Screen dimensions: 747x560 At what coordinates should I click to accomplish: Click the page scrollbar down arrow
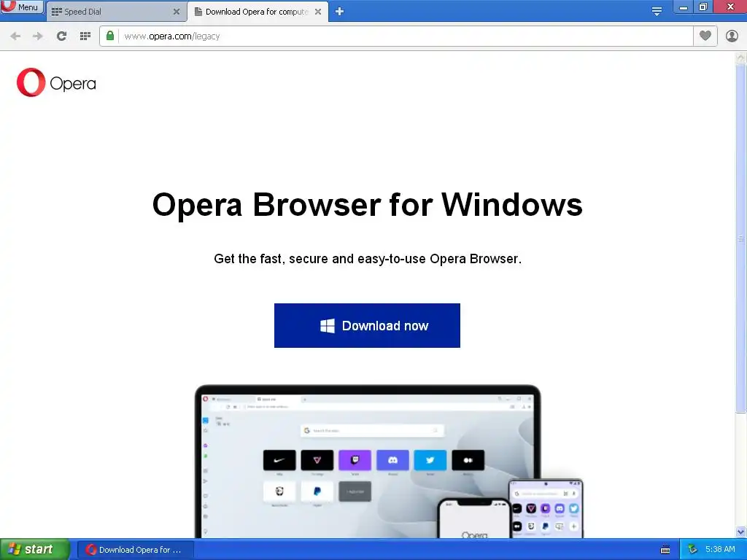pyautogui.click(x=740, y=532)
